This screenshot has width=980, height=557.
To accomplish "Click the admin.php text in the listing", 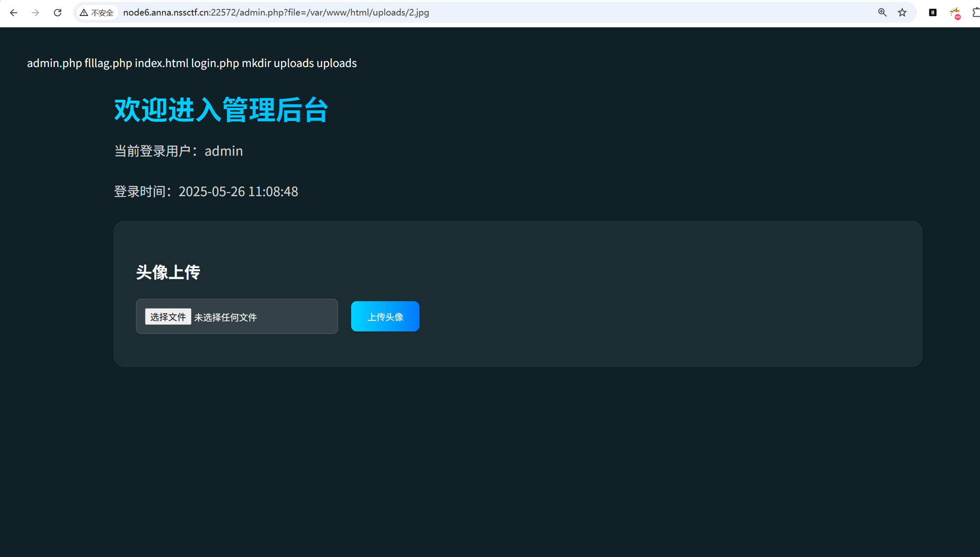I will [54, 63].
